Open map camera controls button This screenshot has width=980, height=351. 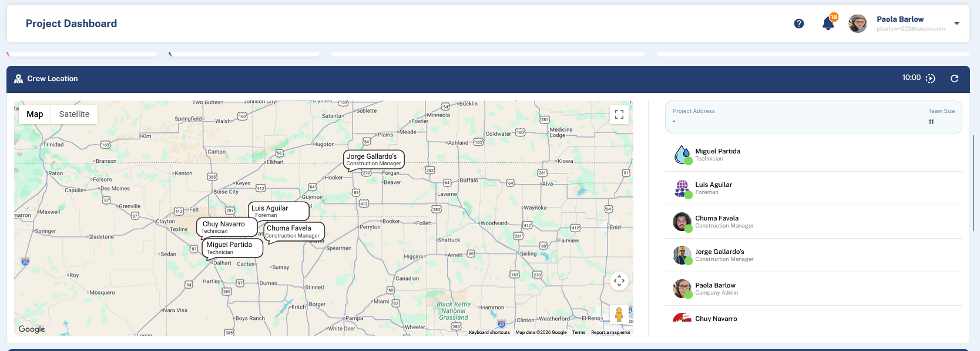[619, 281]
